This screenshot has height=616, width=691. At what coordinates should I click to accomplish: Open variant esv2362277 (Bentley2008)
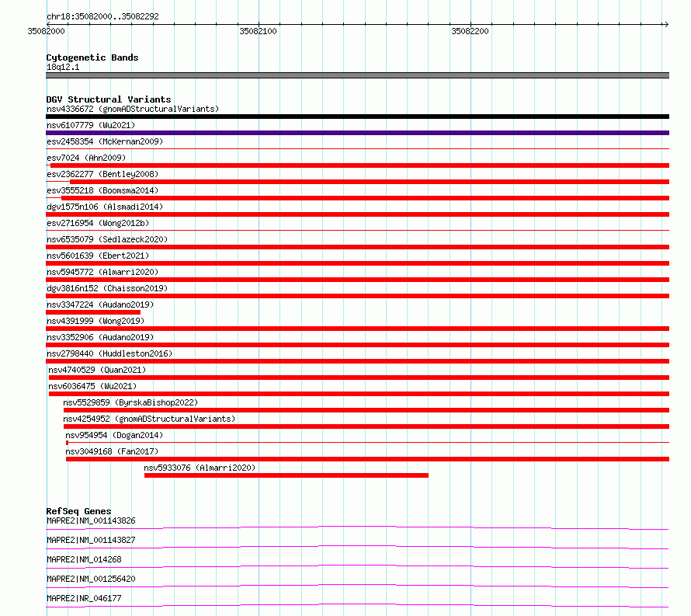pyautogui.click(x=102, y=174)
